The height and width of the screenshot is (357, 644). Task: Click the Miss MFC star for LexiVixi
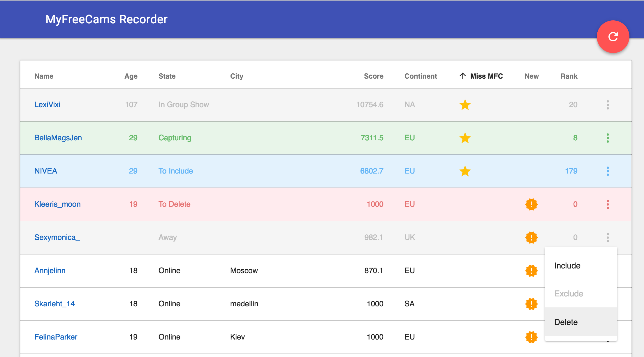(x=465, y=105)
